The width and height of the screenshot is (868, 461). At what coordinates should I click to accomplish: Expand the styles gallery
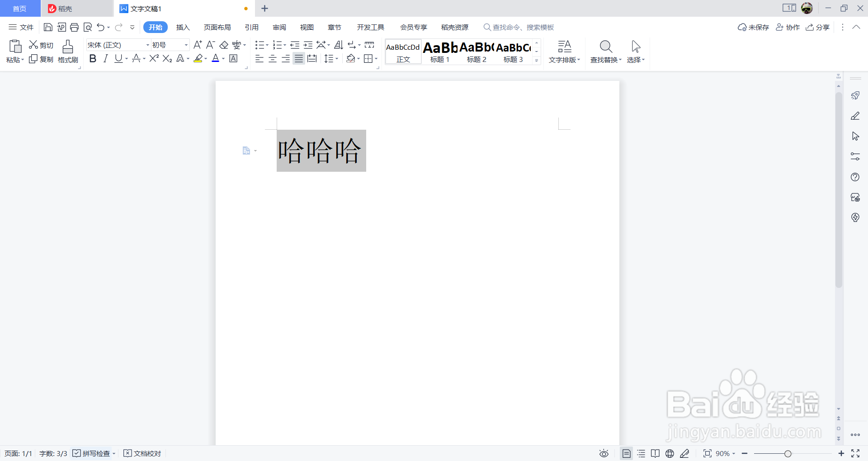(x=537, y=60)
